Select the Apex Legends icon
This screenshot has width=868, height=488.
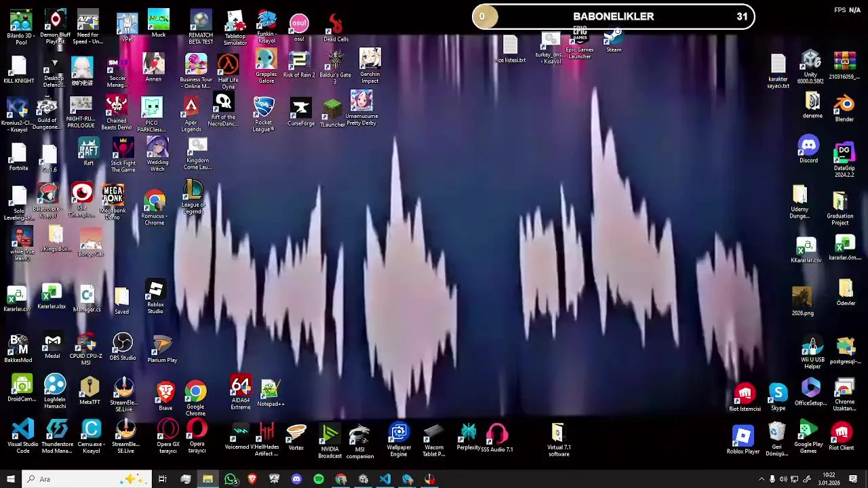(191, 115)
